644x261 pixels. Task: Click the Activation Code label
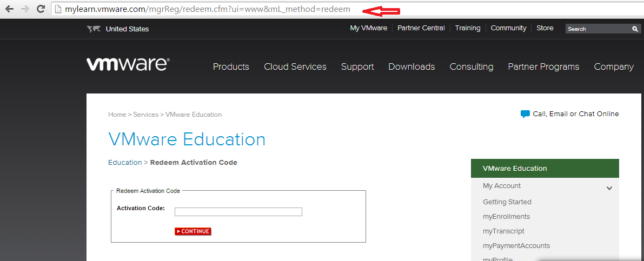141,208
